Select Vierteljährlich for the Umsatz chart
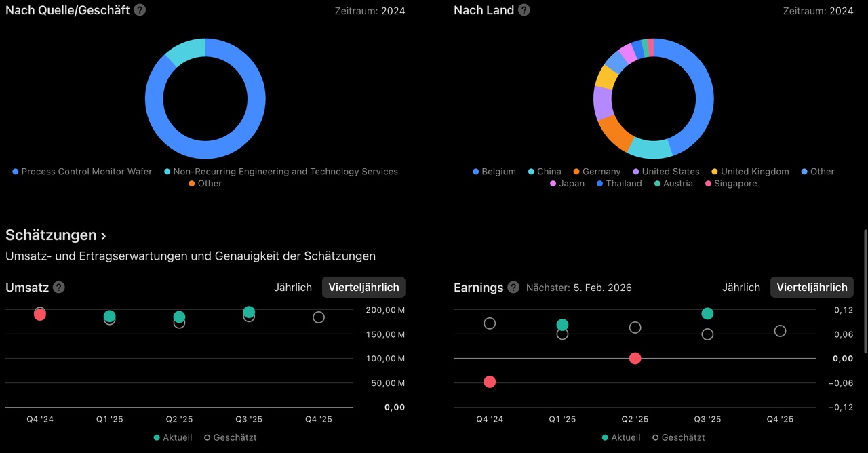Image resolution: width=868 pixels, height=453 pixels. 363,288
